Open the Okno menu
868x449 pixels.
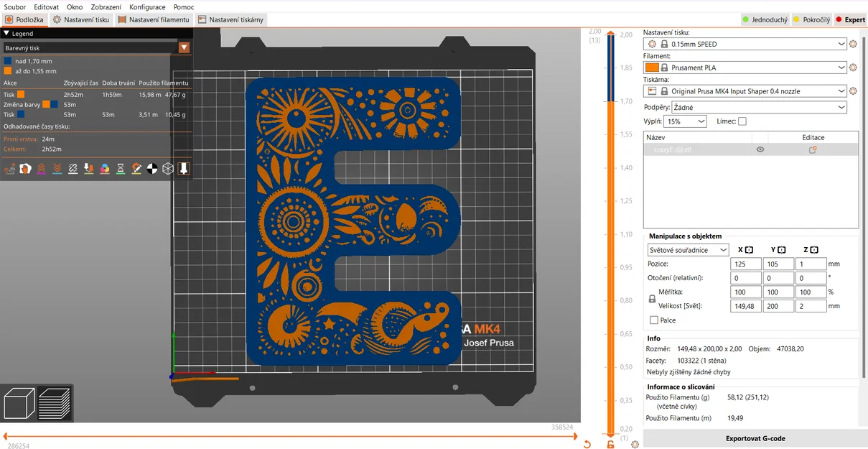click(75, 6)
